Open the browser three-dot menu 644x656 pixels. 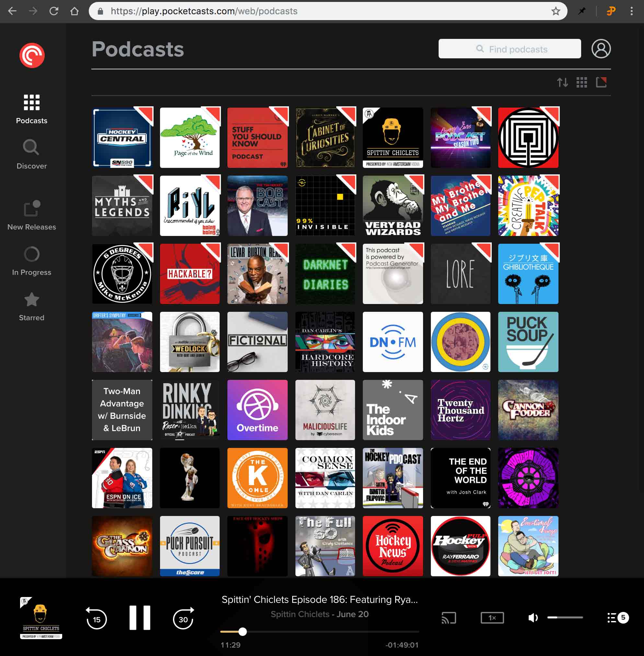tap(631, 11)
